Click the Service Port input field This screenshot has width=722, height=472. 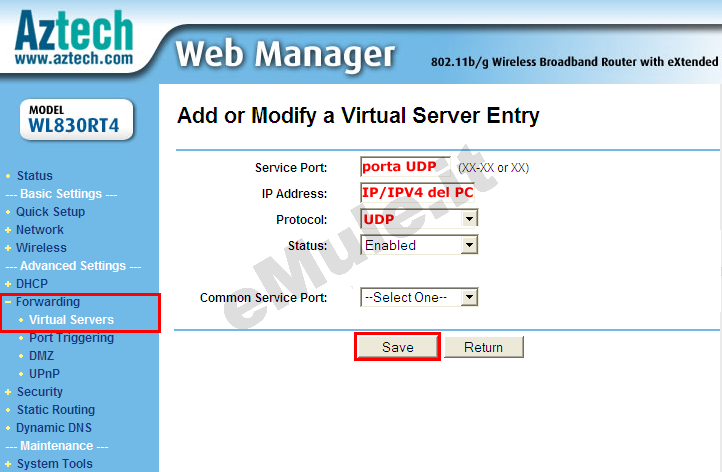tap(405, 167)
